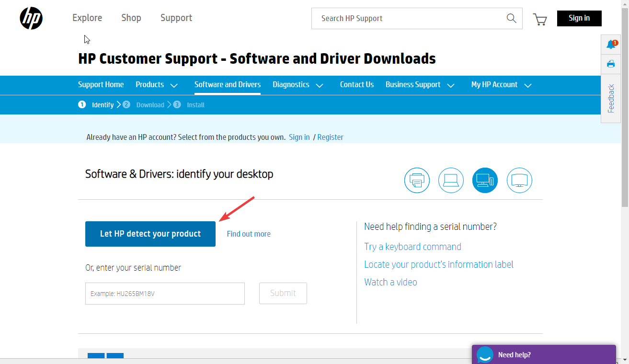Click the Sign in link in account banner
Screen dimensions: 629x364
[299, 137]
